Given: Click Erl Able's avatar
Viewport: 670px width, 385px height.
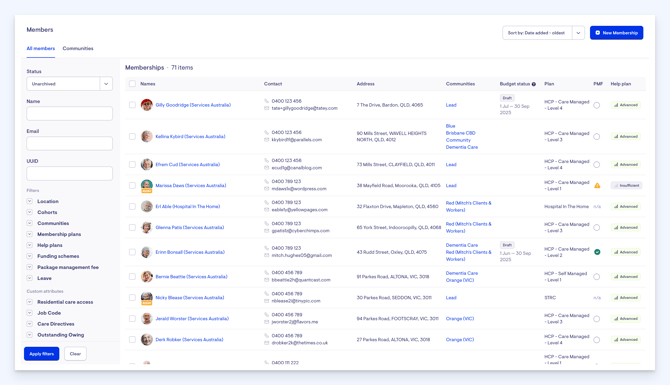Looking at the screenshot, I should coord(147,206).
